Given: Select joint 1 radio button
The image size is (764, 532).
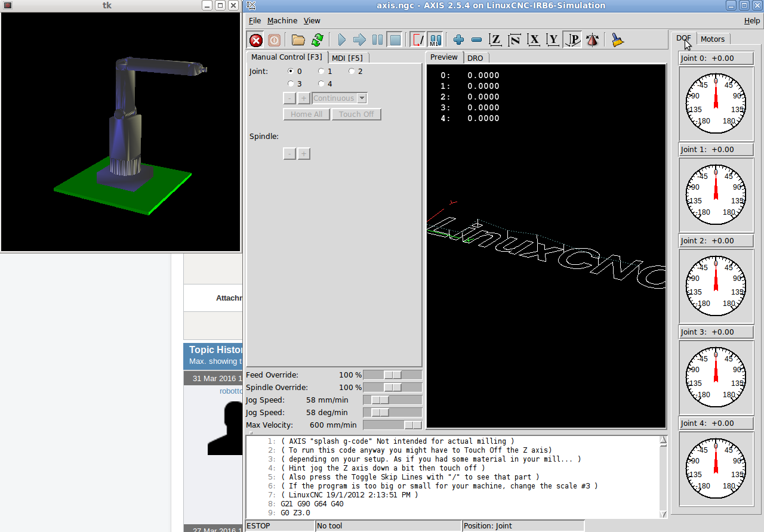Looking at the screenshot, I should pyautogui.click(x=321, y=72).
